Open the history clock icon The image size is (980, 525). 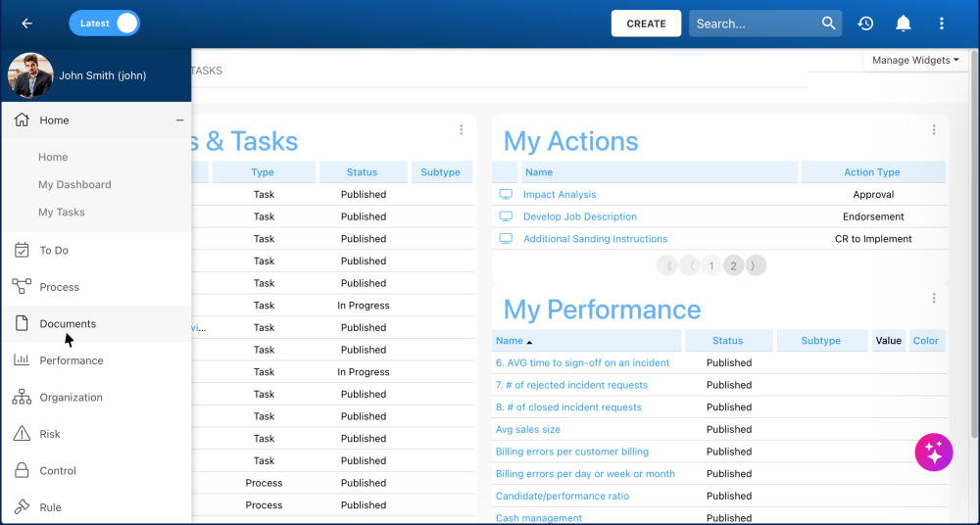pyautogui.click(x=865, y=24)
